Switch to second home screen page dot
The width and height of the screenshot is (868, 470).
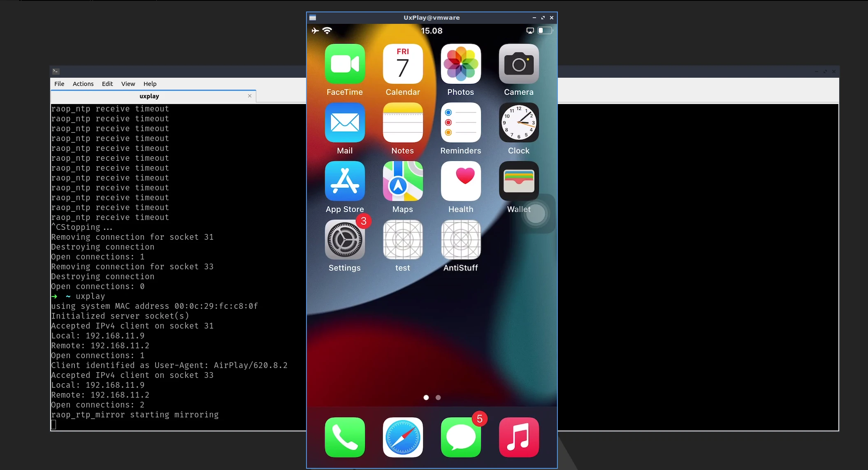438,398
